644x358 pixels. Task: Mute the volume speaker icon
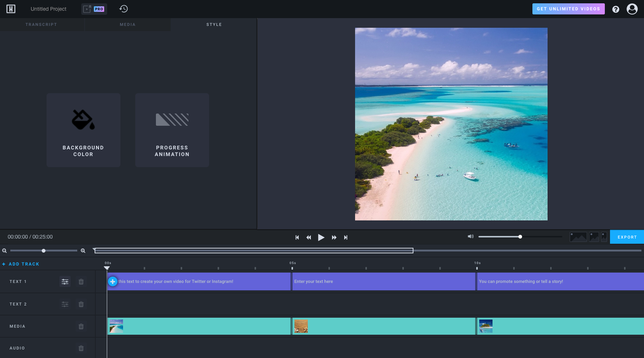[470, 237]
